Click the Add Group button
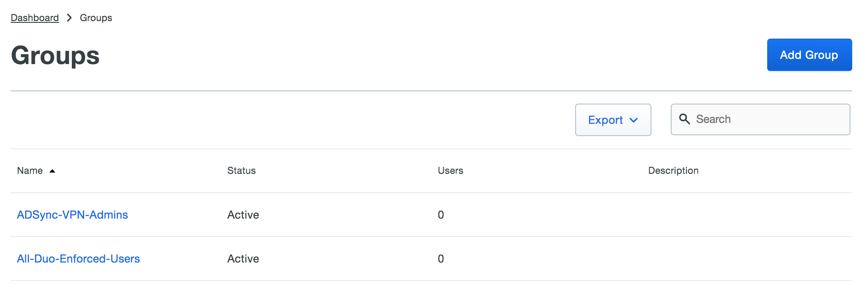The image size is (868, 288). point(809,55)
